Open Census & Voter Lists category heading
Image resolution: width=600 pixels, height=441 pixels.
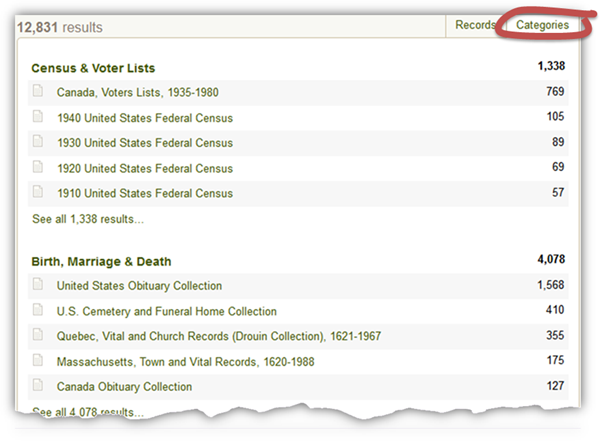click(x=93, y=68)
